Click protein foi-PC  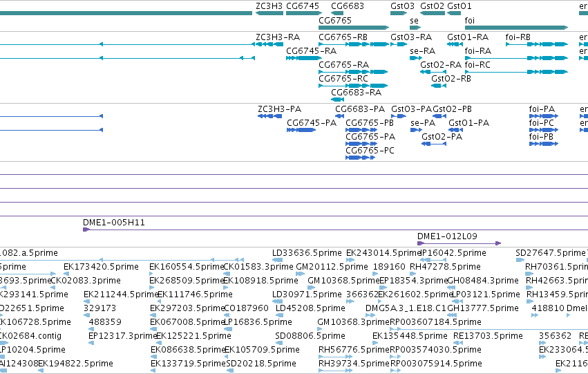pos(544,130)
